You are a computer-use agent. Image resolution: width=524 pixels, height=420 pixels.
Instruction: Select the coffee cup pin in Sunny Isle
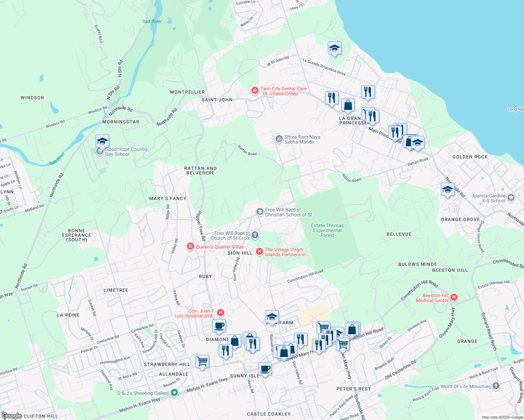[x=265, y=367]
